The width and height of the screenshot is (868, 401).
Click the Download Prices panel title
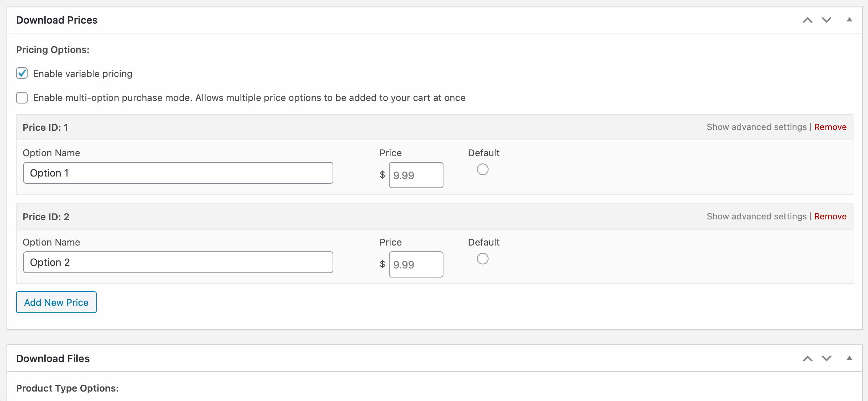click(57, 20)
